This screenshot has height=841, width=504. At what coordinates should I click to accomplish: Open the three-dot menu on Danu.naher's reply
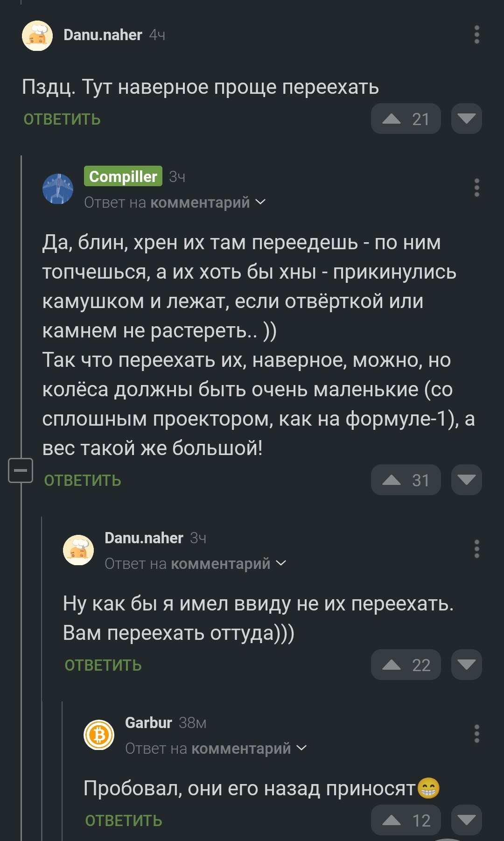pyautogui.click(x=476, y=549)
